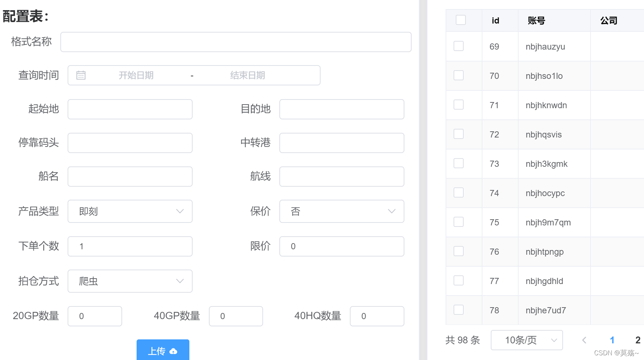Click account name nbjhauzyu

(x=545, y=47)
